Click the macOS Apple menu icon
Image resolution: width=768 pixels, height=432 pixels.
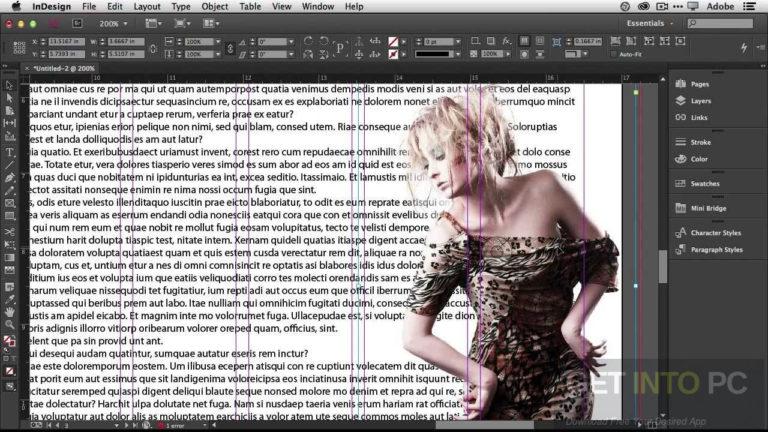point(16,6)
